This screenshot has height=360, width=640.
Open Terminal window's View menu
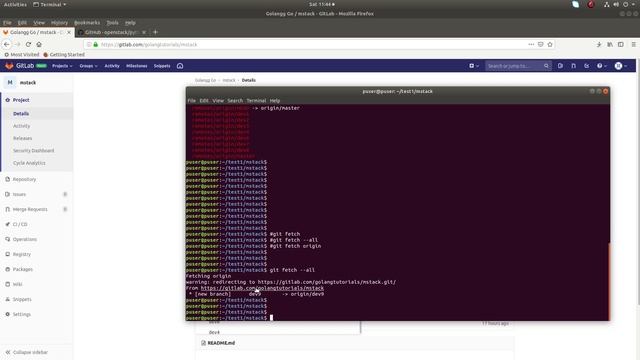[x=218, y=100]
